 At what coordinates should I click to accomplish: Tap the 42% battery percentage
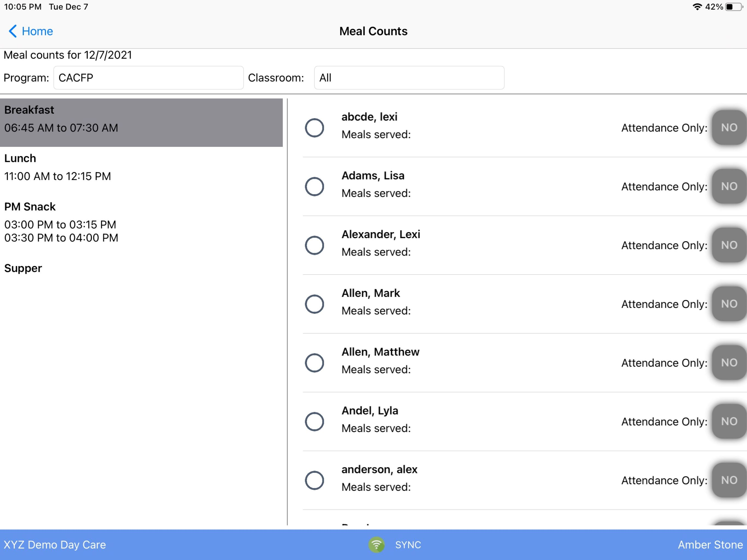[714, 7]
